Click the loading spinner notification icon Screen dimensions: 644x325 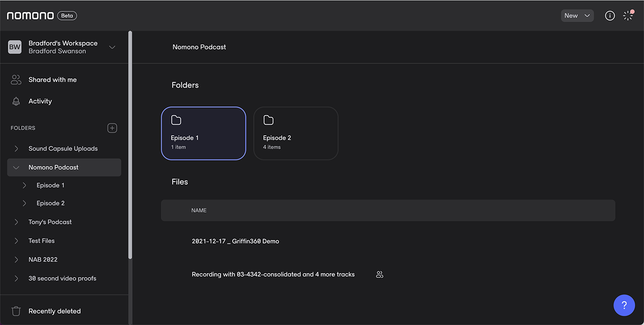(x=628, y=15)
